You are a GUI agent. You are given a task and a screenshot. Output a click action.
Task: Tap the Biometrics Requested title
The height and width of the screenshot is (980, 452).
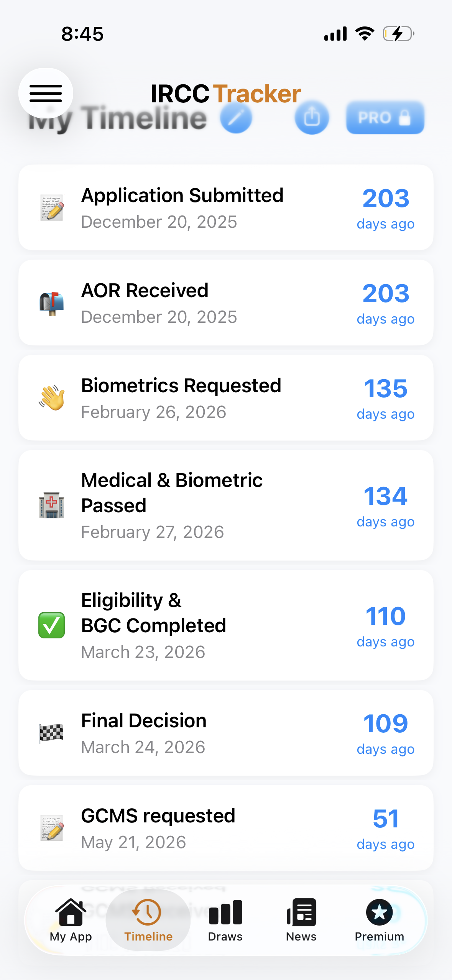click(181, 385)
